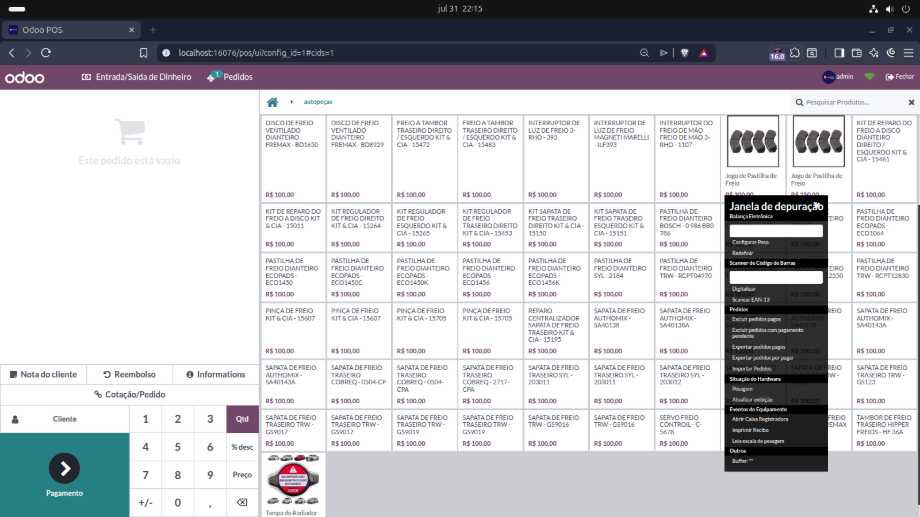Click Scanear EAN-13 option
This screenshot has width=920, height=517.
(x=750, y=300)
